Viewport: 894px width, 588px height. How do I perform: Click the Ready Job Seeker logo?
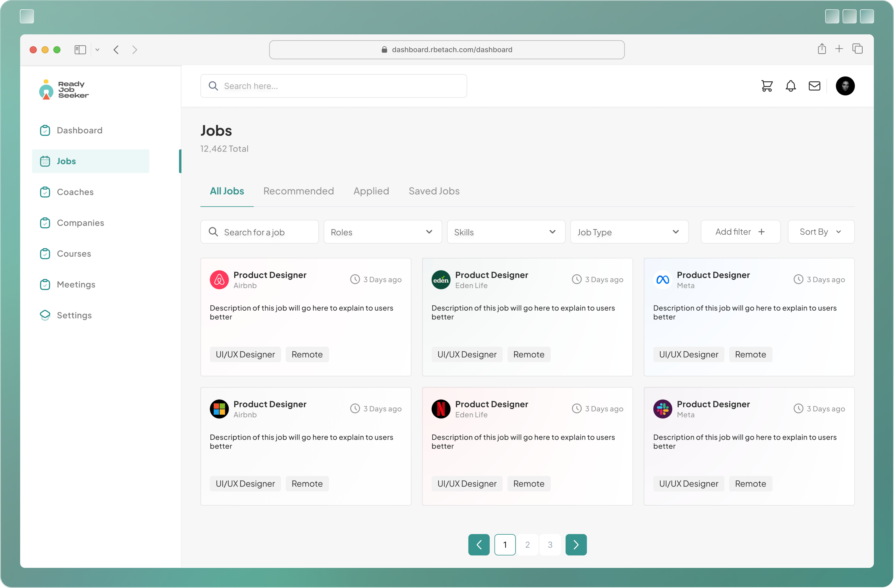pos(63,89)
